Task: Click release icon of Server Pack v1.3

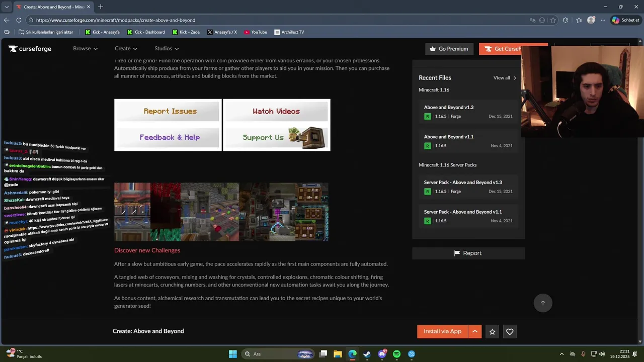Action: (x=428, y=192)
